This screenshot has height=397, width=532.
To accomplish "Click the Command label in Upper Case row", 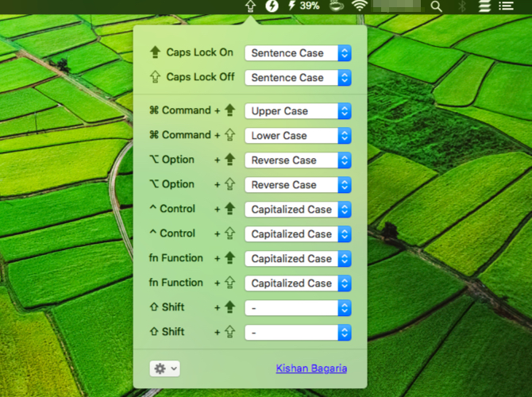I will [x=180, y=110].
